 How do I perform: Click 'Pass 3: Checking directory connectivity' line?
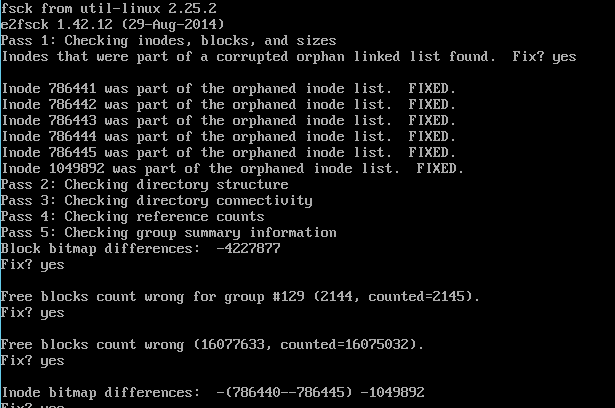point(156,200)
